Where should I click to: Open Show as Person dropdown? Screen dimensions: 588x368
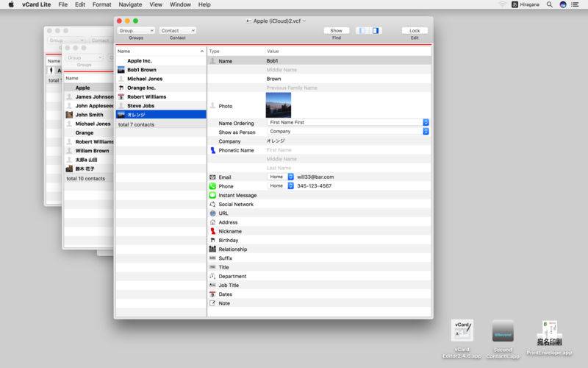[x=348, y=132]
